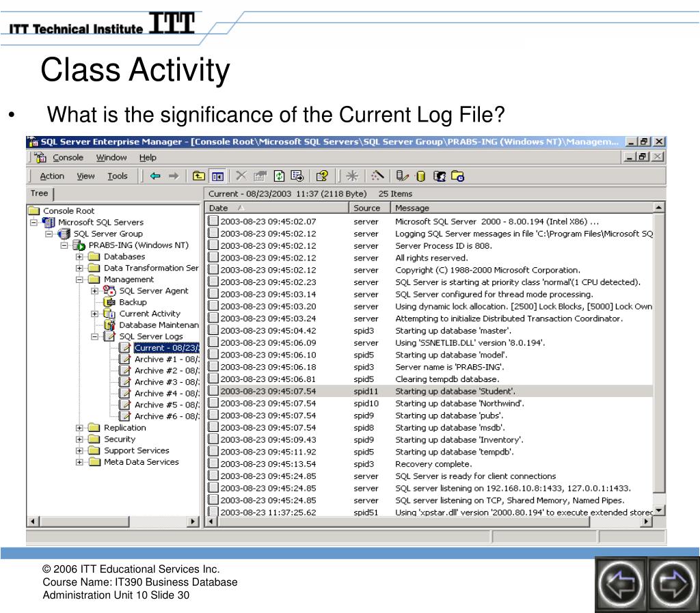Expand the Meta Data Services folder

(79, 462)
